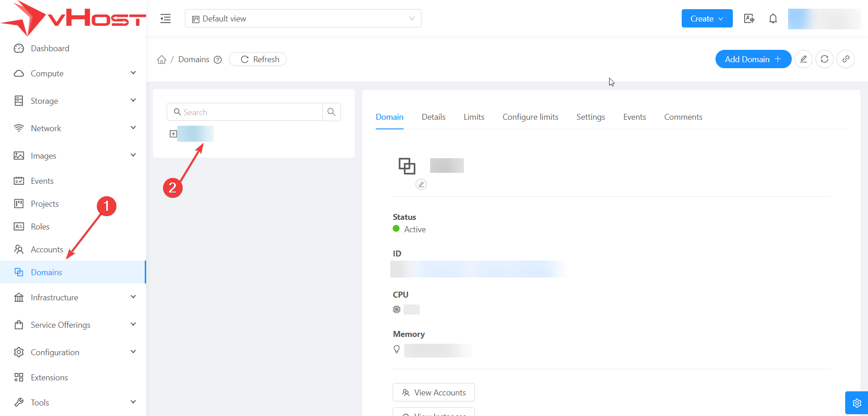Collapse the sidebar with the menu fold icon

pyautogui.click(x=165, y=19)
